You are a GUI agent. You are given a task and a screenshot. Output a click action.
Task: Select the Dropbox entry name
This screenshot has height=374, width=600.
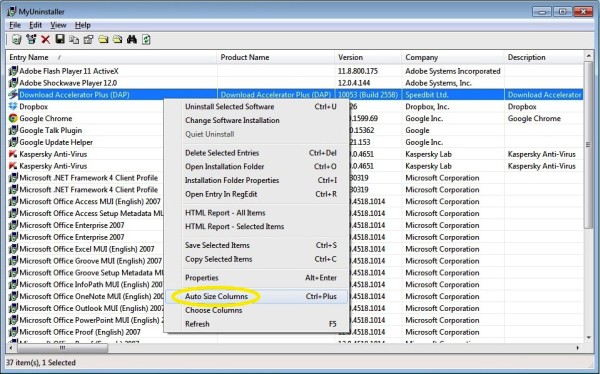[34, 106]
